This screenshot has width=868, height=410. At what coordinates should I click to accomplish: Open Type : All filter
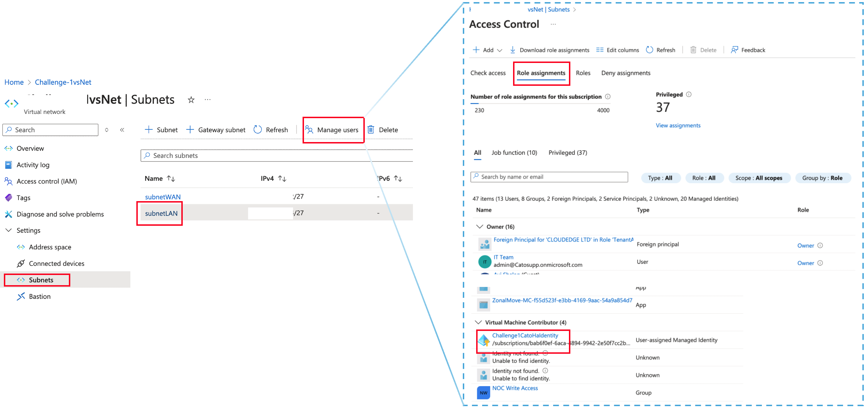(661, 178)
